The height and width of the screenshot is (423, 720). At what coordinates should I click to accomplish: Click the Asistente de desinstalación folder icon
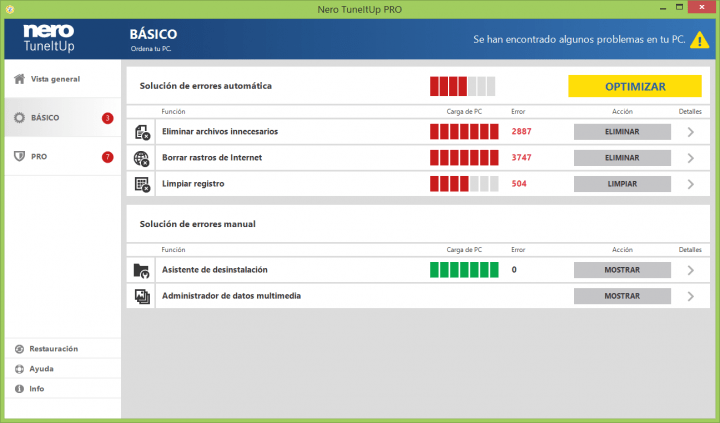[141, 270]
